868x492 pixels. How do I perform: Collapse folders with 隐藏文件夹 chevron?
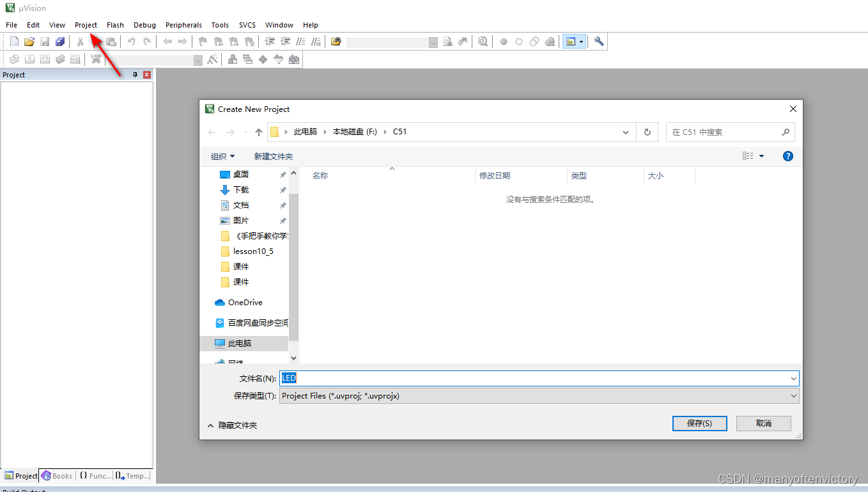tap(211, 425)
